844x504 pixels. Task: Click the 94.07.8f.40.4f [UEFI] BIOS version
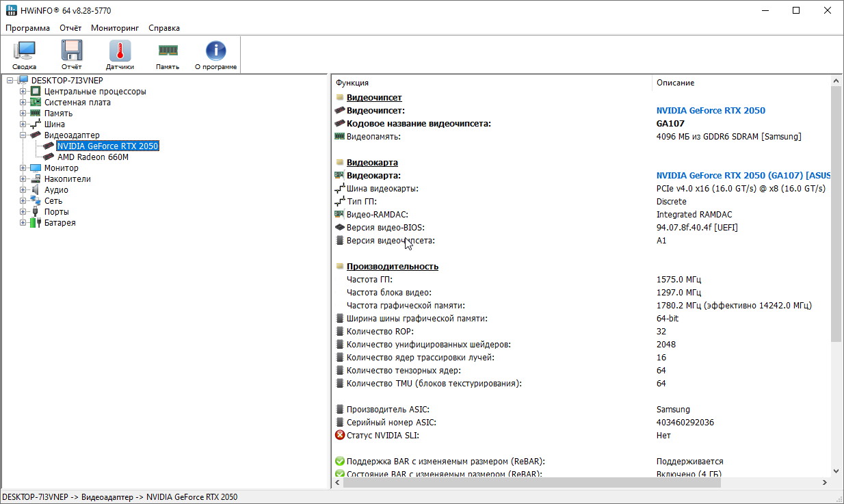[697, 227]
